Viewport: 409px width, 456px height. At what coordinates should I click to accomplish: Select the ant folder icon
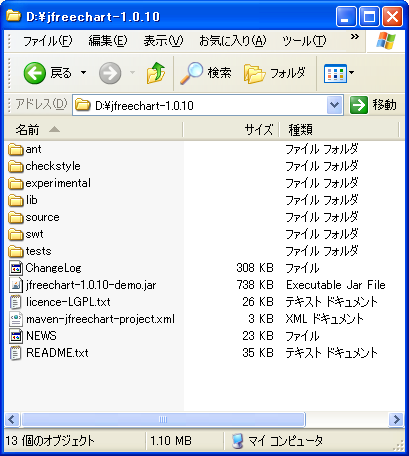[15, 149]
